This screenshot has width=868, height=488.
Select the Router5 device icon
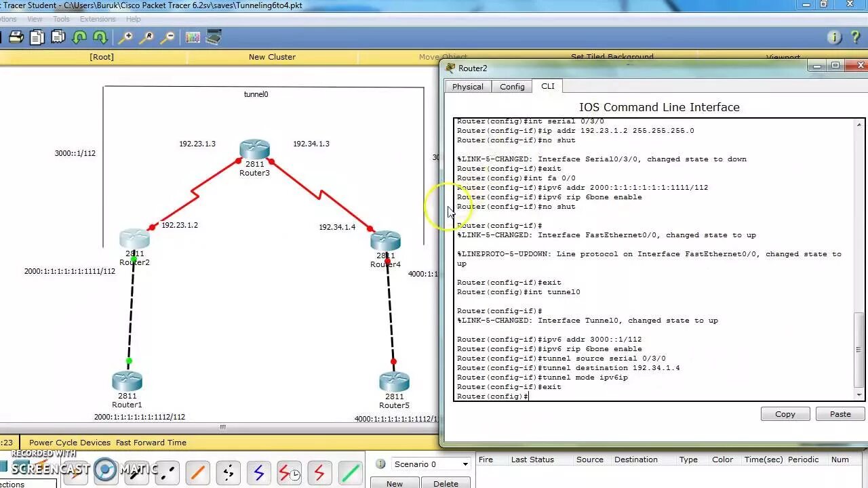394,382
